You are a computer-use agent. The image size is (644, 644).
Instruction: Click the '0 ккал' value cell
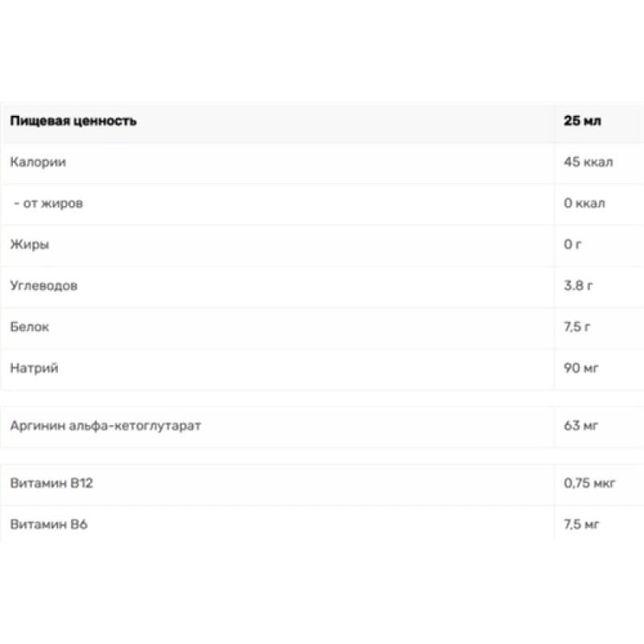click(x=585, y=204)
